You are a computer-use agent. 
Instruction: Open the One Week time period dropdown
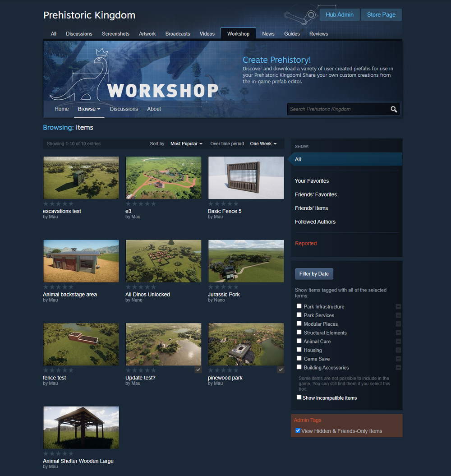263,143
